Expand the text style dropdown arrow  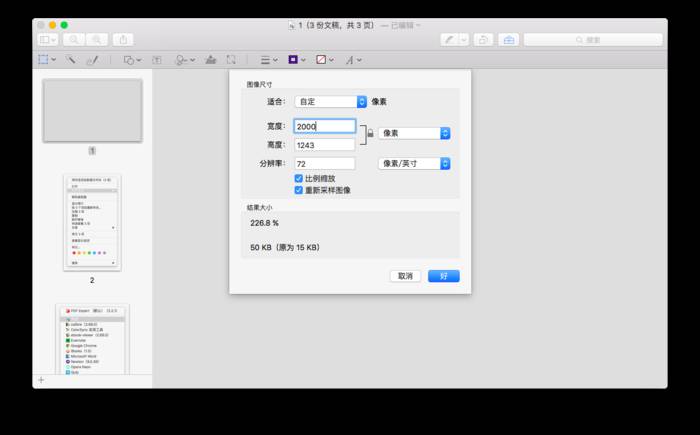pyautogui.click(x=359, y=60)
